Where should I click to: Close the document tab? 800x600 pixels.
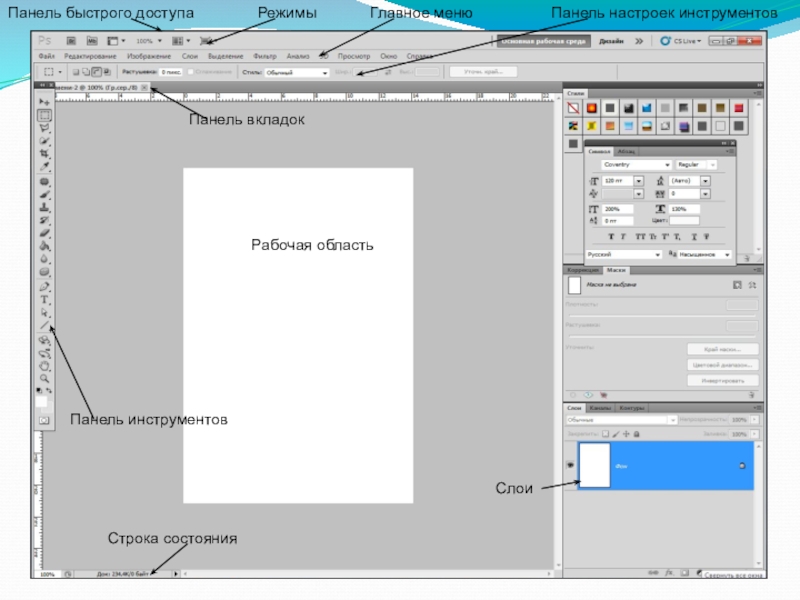click(x=144, y=88)
